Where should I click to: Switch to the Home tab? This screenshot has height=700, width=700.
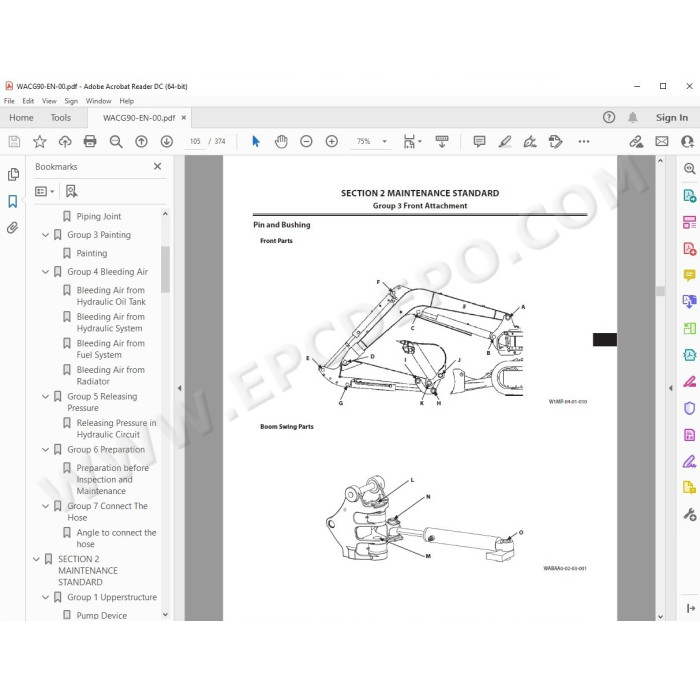[21, 118]
